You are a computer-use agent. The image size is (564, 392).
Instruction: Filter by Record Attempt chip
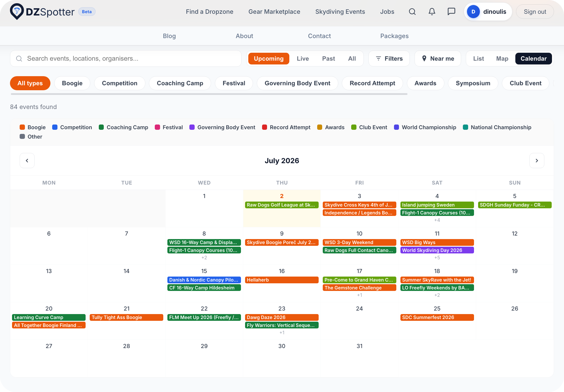[x=372, y=83]
